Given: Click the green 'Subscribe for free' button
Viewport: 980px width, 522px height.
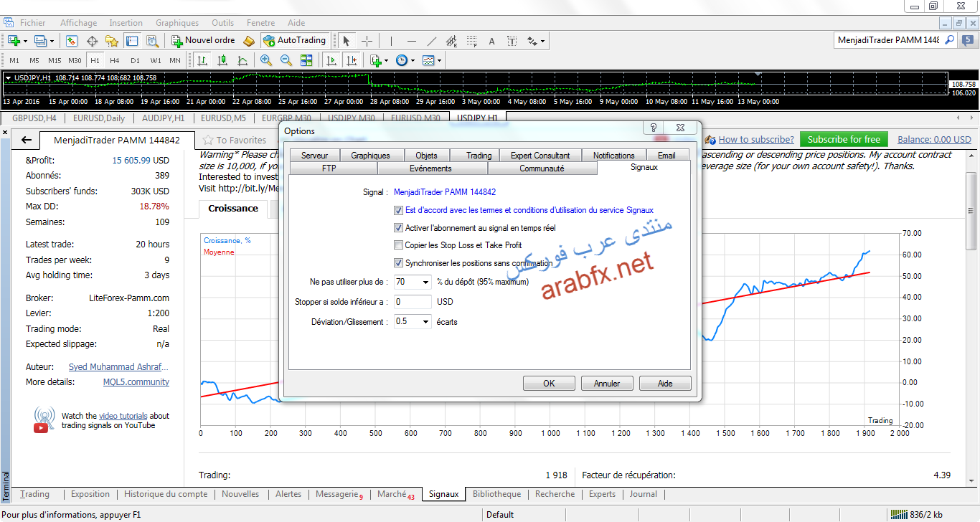Looking at the screenshot, I should 844,139.
